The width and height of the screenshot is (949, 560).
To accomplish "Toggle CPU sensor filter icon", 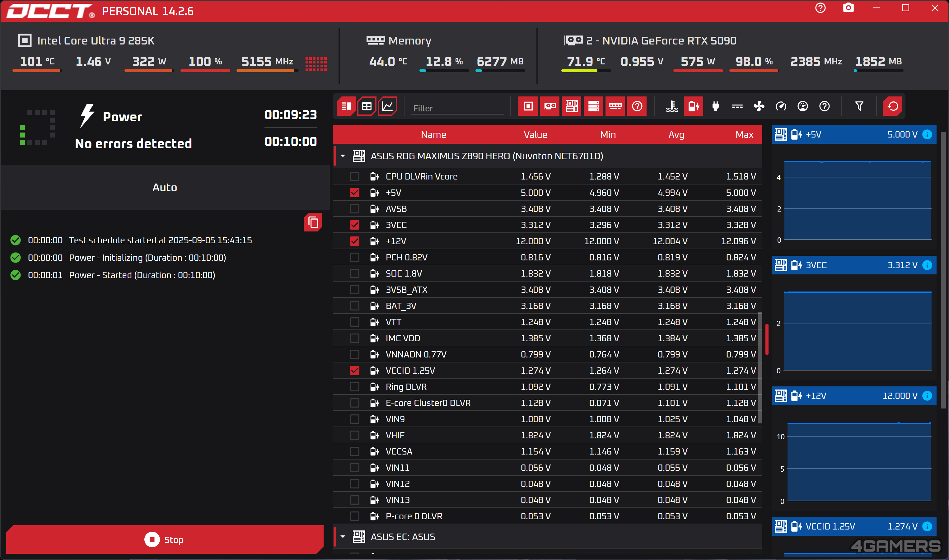I will (528, 106).
